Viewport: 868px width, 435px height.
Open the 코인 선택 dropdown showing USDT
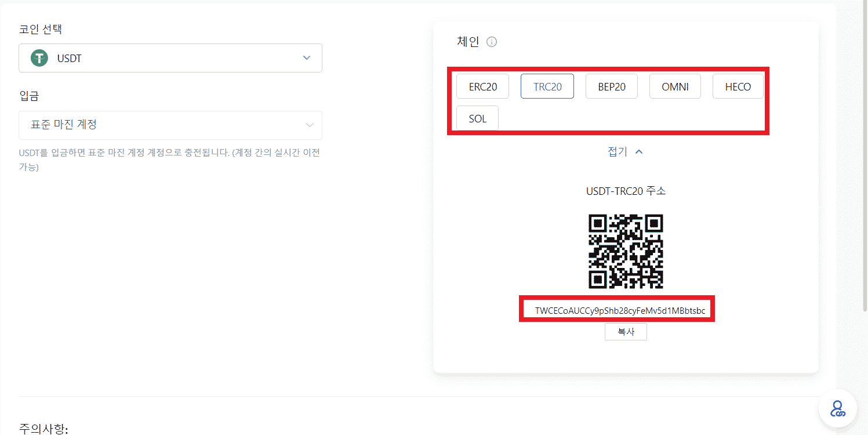pyautogui.click(x=170, y=58)
